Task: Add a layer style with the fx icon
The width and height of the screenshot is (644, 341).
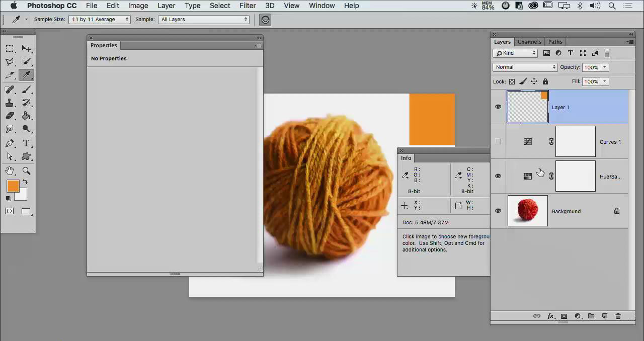Action: [x=550, y=316]
